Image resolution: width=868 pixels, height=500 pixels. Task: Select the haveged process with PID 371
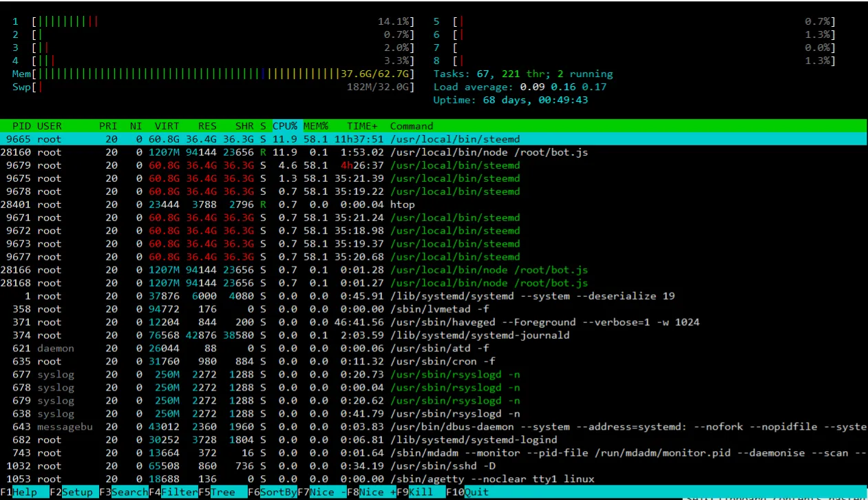(x=434, y=322)
